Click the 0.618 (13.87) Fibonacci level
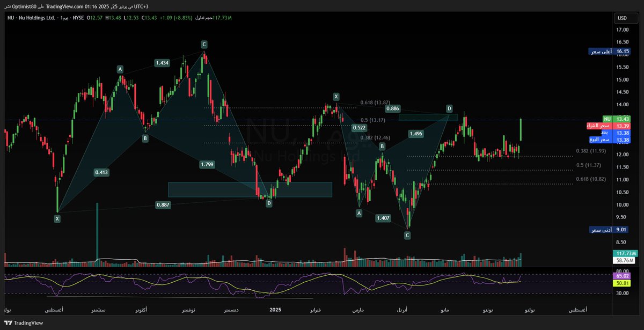This screenshot has height=330, width=644. [375, 102]
